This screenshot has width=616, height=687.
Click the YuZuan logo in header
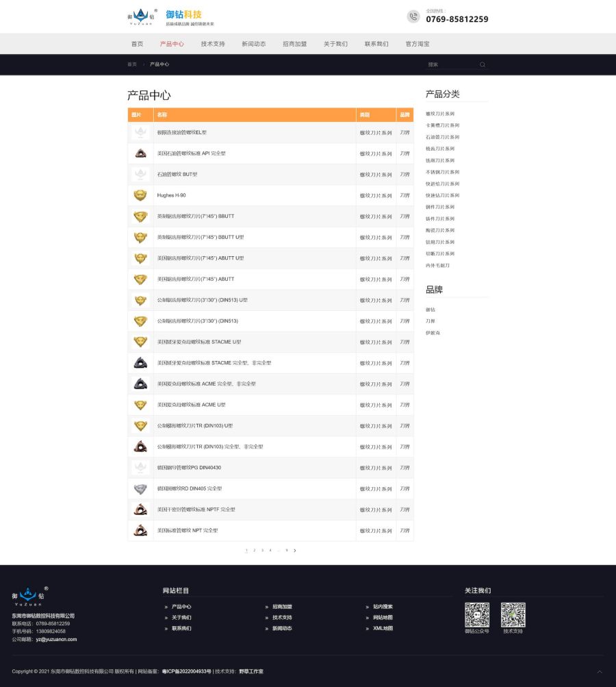point(142,16)
